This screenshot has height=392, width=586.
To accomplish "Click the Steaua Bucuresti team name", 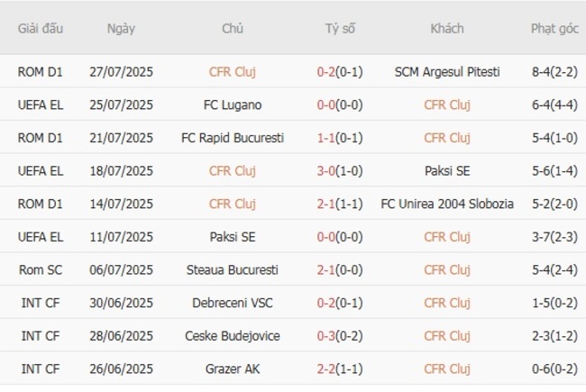I will click(233, 269).
